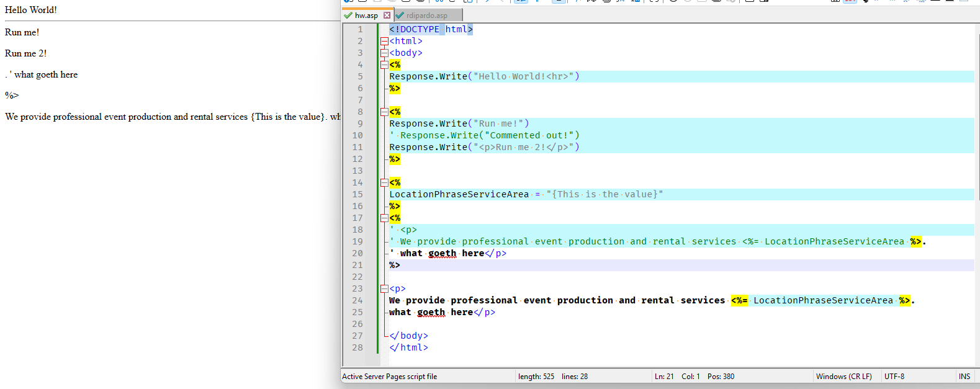Collapse the <body> fold on line 3
This screenshot has width=980, height=389.
point(384,53)
